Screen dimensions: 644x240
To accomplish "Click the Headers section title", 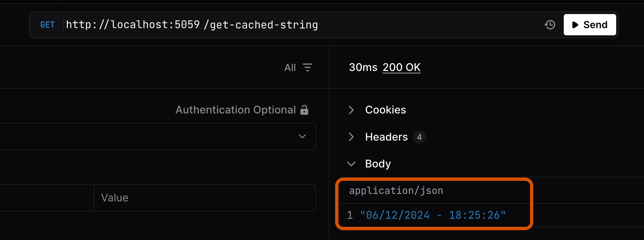I will [387, 137].
